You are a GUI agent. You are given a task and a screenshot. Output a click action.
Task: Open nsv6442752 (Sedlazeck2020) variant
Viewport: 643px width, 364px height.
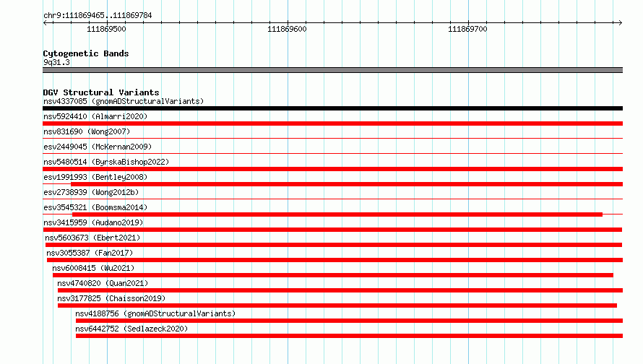coord(131,329)
